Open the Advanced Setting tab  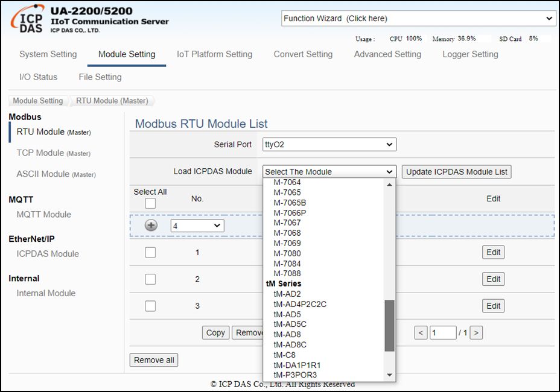click(387, 54)
